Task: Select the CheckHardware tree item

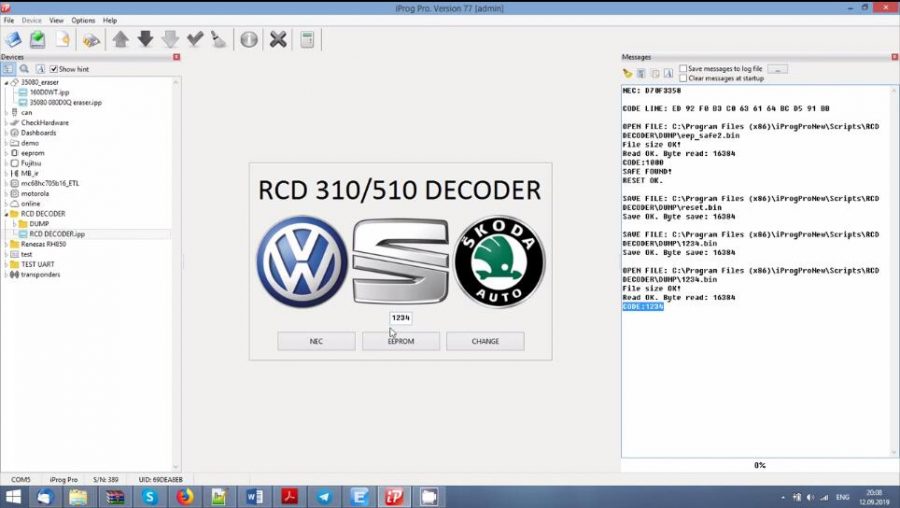Action: click(x=45, y=123)
